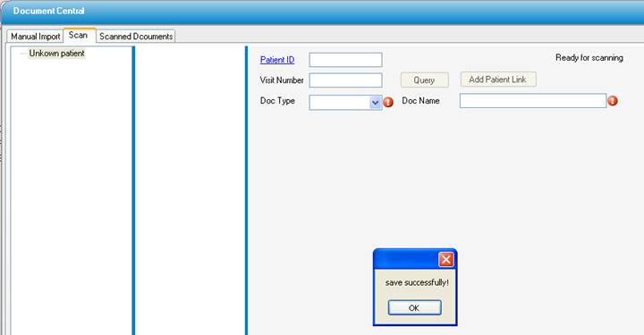Click the error icon beside Doc Name
Screen dimensions: 644x335
613,100
